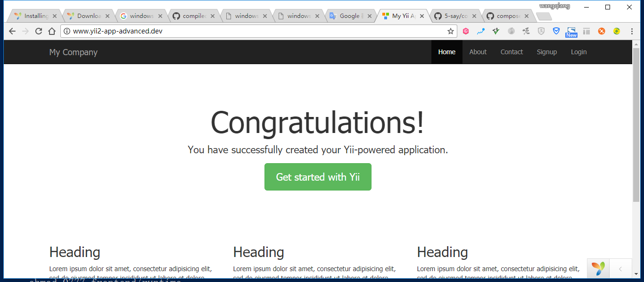
Task: Open the pink hexagon extension
Action: coord(466,31)
